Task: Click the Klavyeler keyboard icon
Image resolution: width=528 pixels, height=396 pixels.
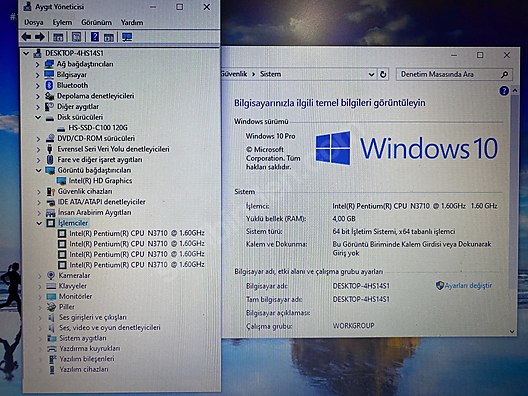Action: (x=51, y=286)
